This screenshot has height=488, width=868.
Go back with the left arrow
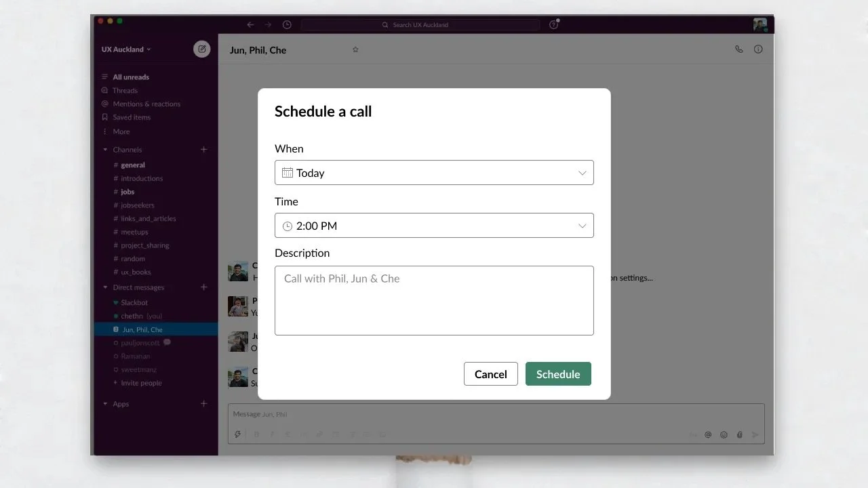click(250, 24)
